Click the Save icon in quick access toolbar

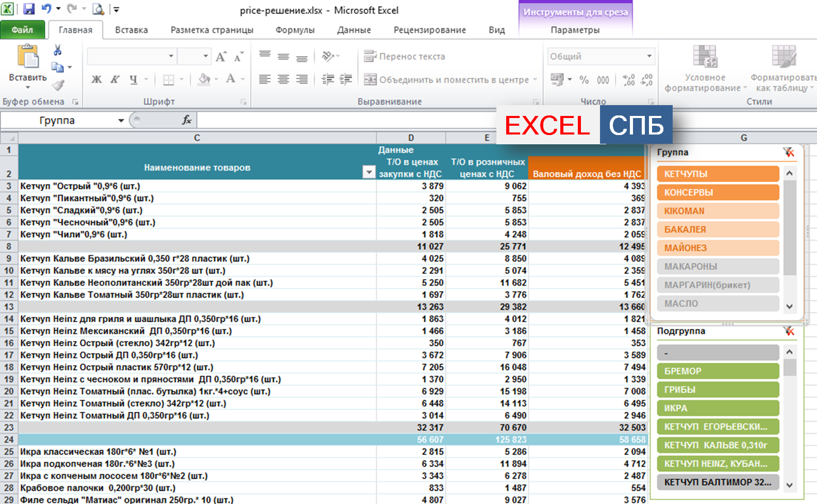pos(29,9)
